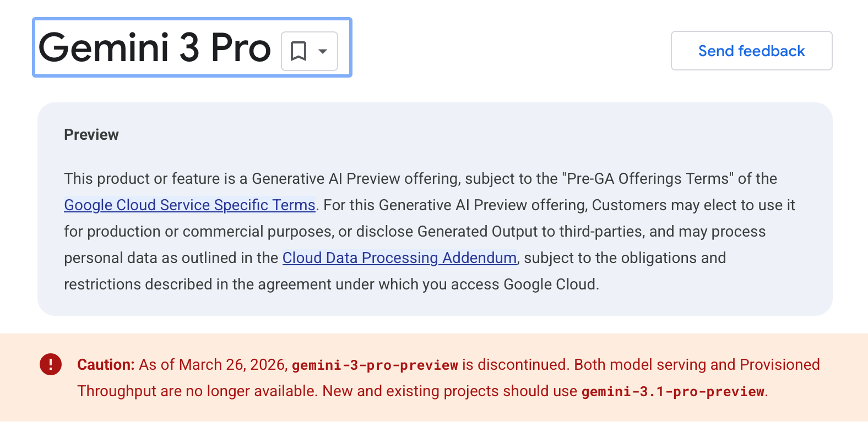Click the bold Caution: label
The height and width of the screenshot is (427, 868).
point(106,364)
